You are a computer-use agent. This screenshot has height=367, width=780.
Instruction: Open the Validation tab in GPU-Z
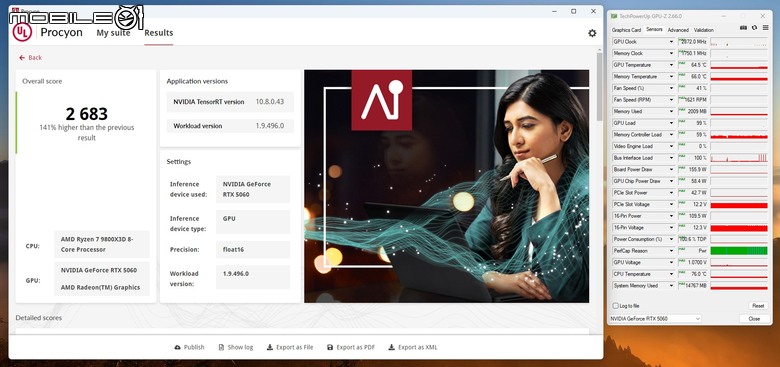[703, 30]
